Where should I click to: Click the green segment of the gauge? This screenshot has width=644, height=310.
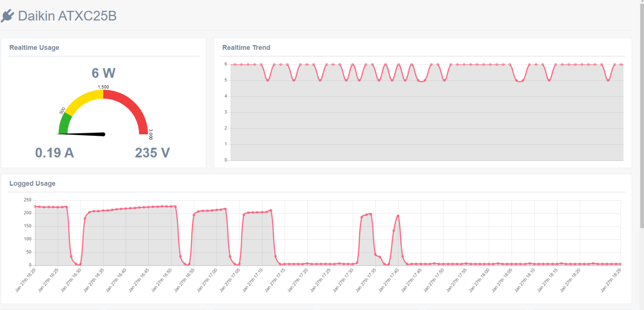click(64, 124)
